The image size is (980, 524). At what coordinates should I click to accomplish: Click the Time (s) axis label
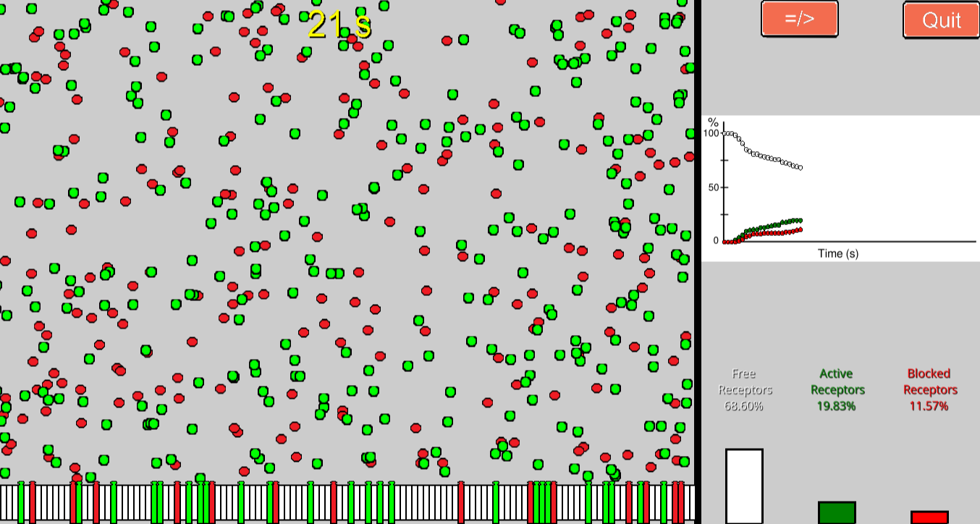pyautogui.click(x=838, y=253)
